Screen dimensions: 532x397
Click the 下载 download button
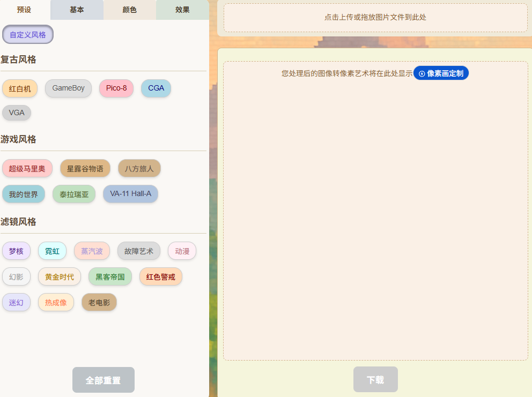click(375, 379)
